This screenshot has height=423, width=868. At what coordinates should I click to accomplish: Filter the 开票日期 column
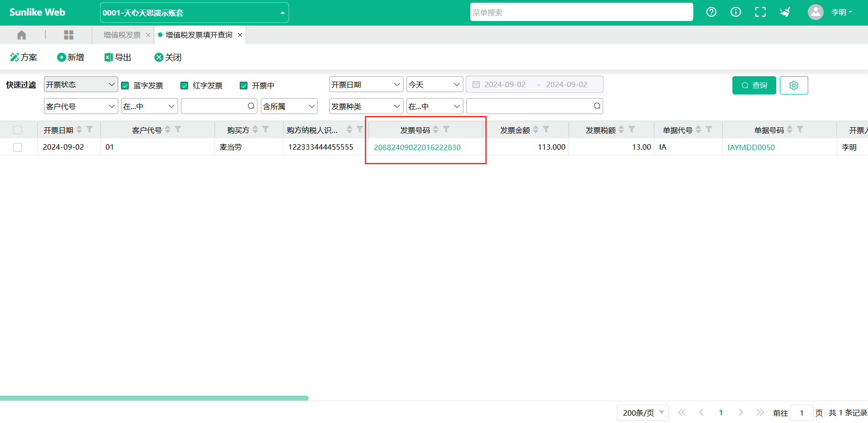click(89, 130)
